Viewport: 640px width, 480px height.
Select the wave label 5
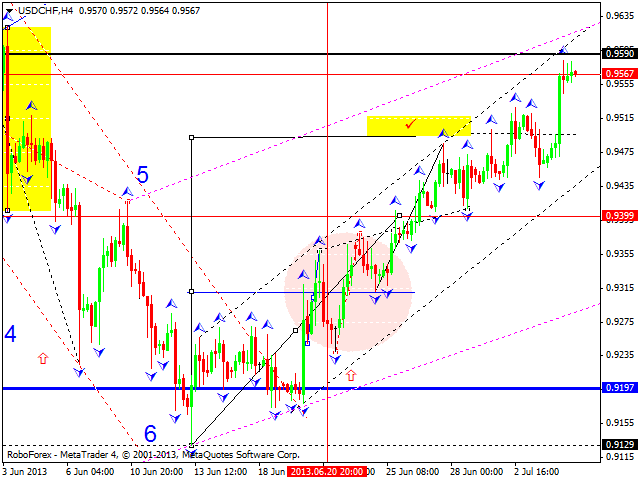[x=142, y=176]
